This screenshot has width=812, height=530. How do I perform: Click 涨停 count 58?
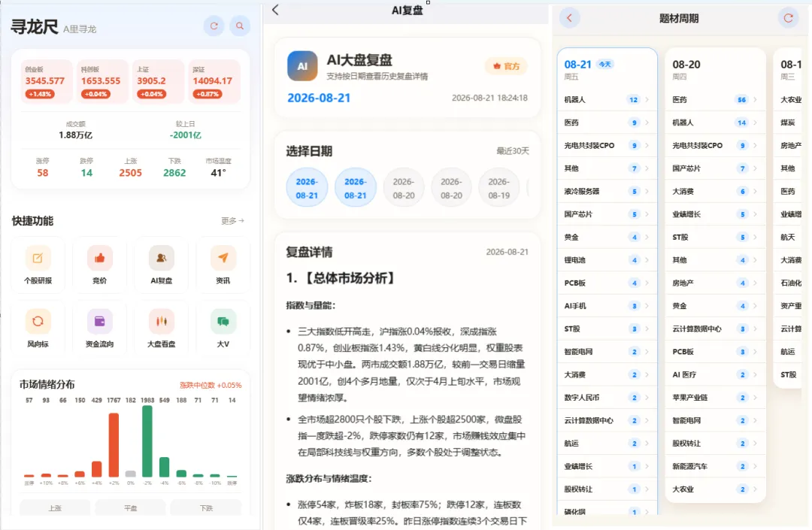tap(42, 173)
